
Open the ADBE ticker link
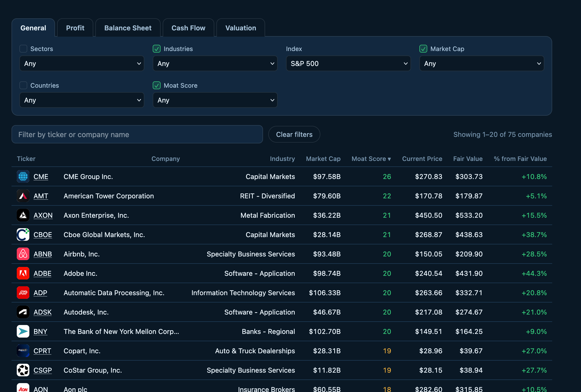coord(42,273)
